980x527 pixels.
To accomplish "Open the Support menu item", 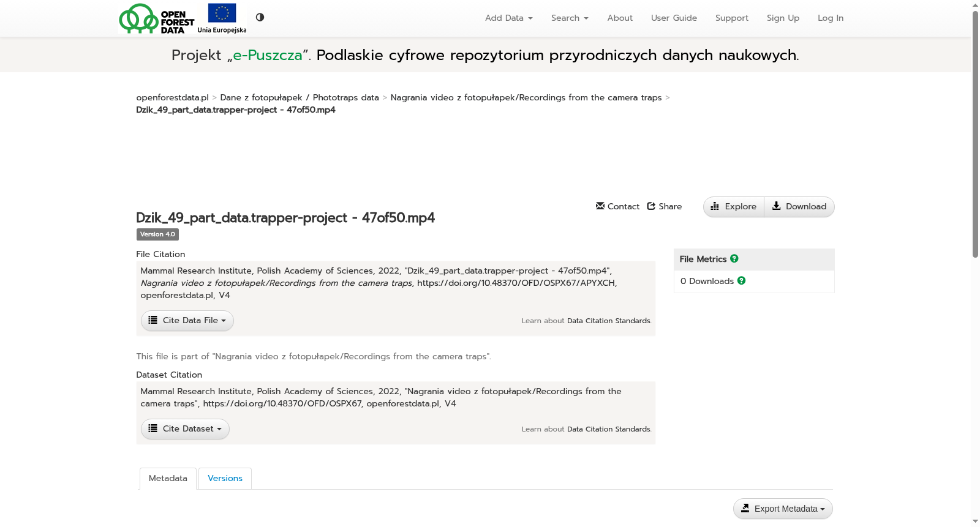I will [731, 18].
